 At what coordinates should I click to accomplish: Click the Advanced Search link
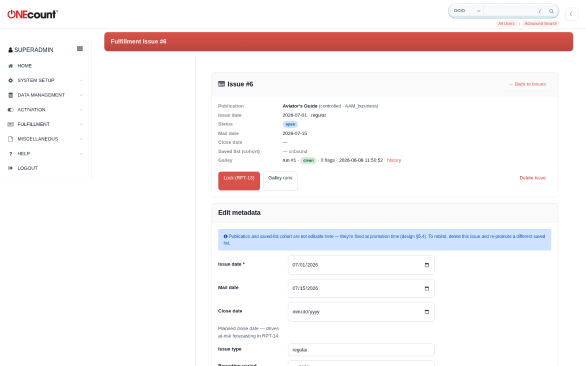tap(540, 24)
